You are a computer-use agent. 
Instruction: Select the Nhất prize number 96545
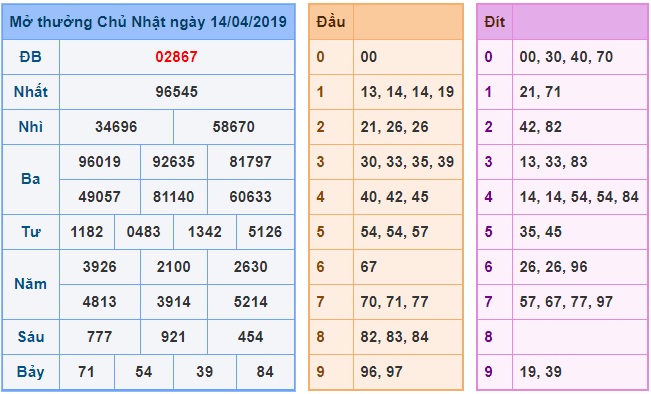tap(176, 92)
